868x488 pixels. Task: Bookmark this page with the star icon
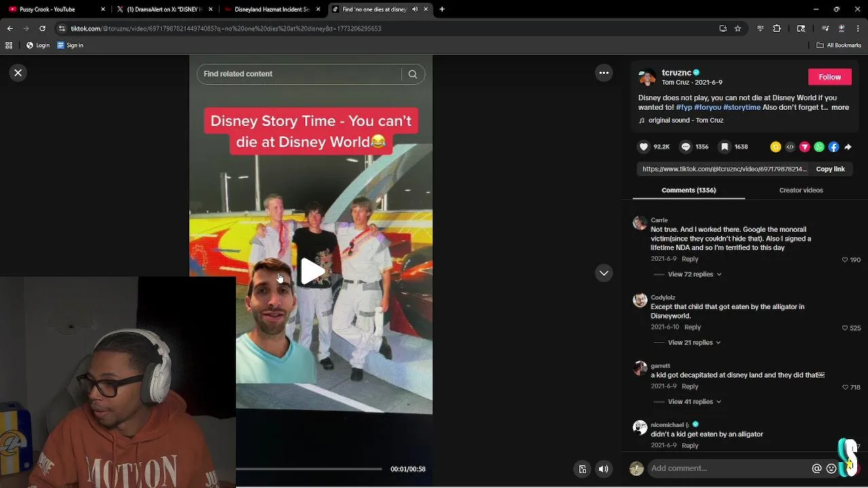click(738, 28)
